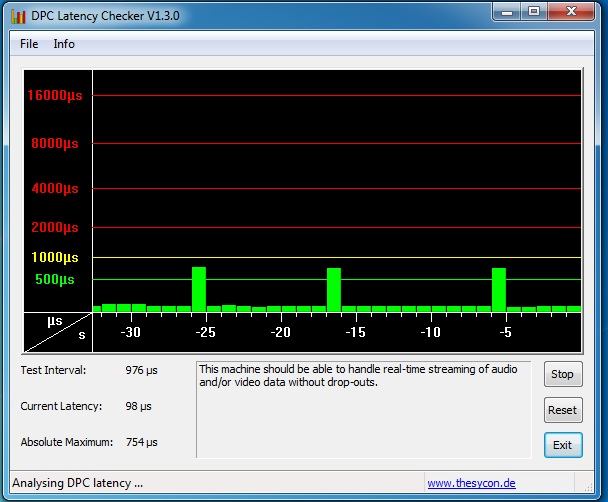The height and width of the screenshot is (502, 608).
Task: Open the File menu
Action: tap(29, 44)
